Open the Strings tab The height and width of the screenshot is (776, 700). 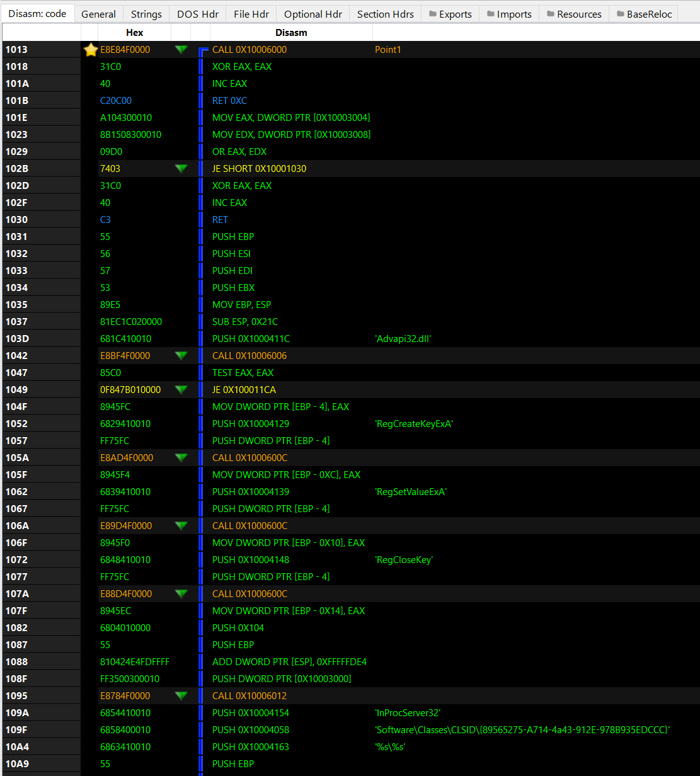tap(146, 14)
